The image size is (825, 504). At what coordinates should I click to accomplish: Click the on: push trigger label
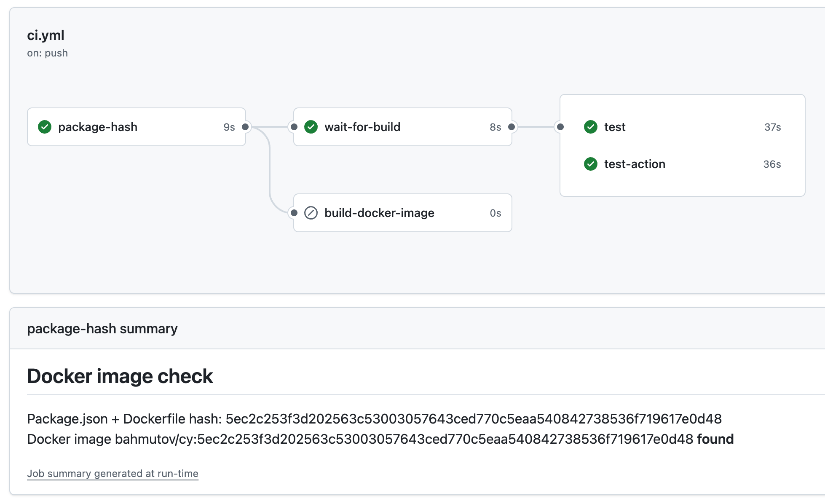[x=47, y=53]
